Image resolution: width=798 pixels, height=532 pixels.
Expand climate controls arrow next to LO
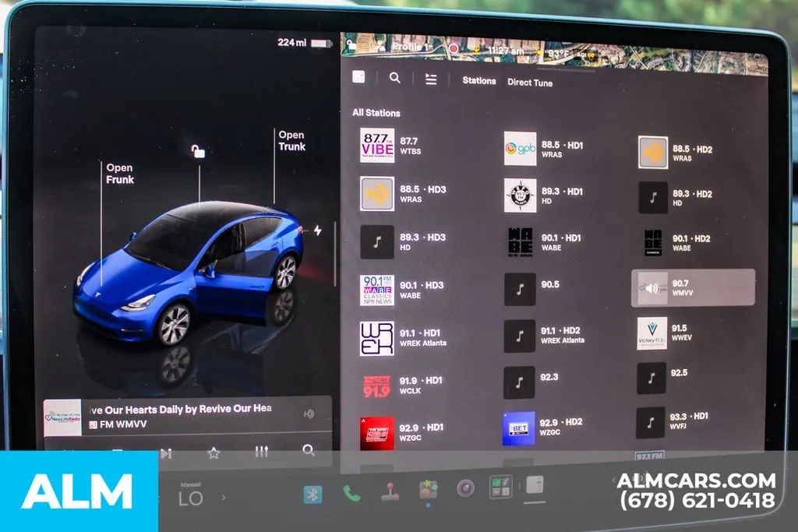coord(224,498)
